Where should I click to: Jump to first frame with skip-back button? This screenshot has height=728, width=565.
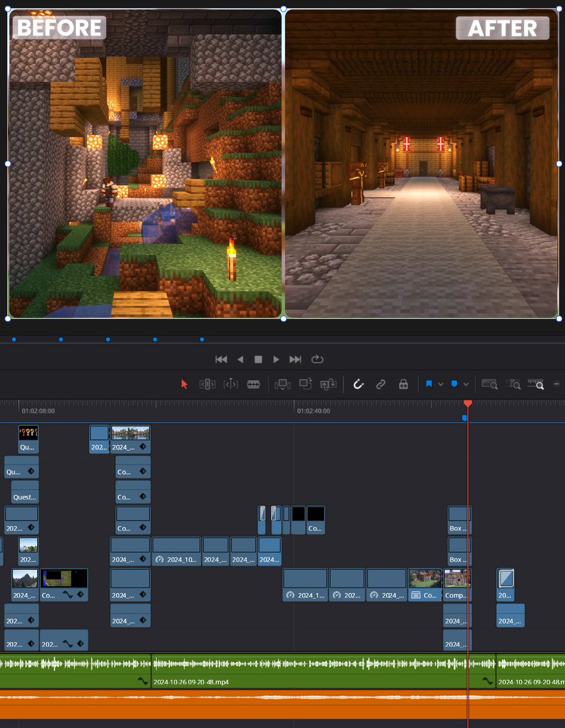pos(222,360)
